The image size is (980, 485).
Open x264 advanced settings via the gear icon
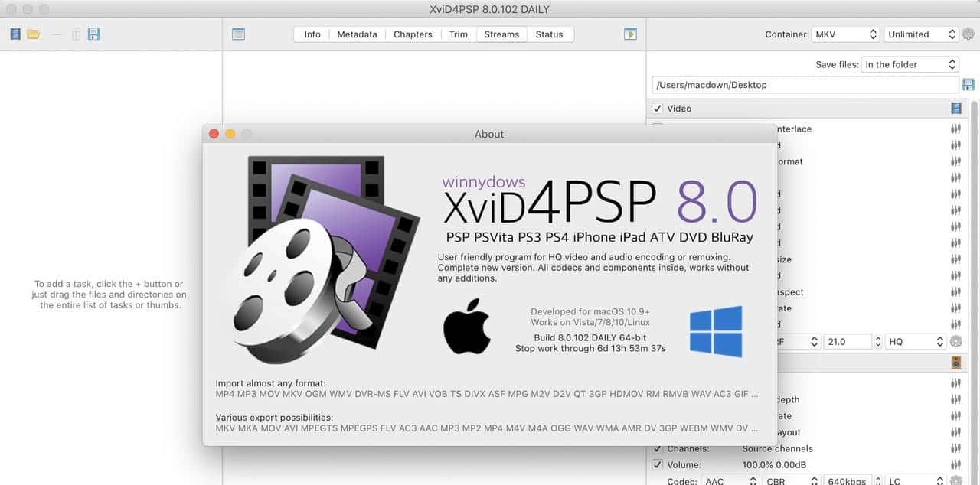coord(955,341)
